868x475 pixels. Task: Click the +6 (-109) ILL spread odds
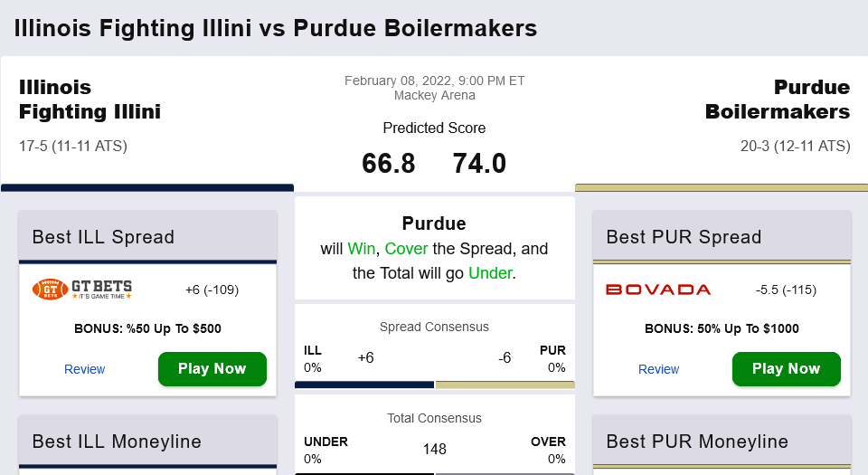tap(212, 290)
